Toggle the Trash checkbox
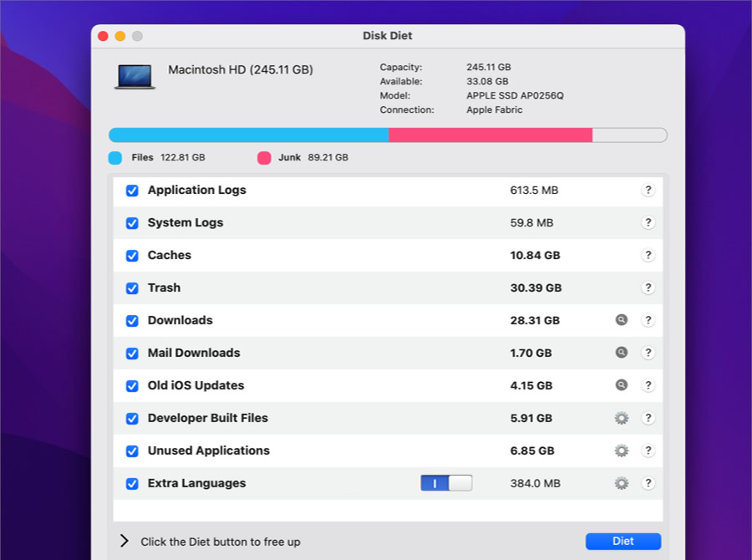Screen dimensions: 752x560 pos(132,288)
